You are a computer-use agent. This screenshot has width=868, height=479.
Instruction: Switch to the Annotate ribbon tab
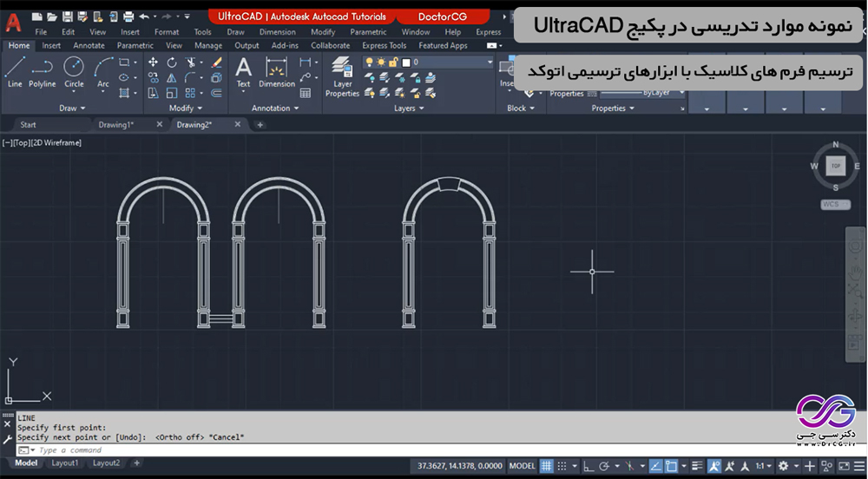coord(89,45)
